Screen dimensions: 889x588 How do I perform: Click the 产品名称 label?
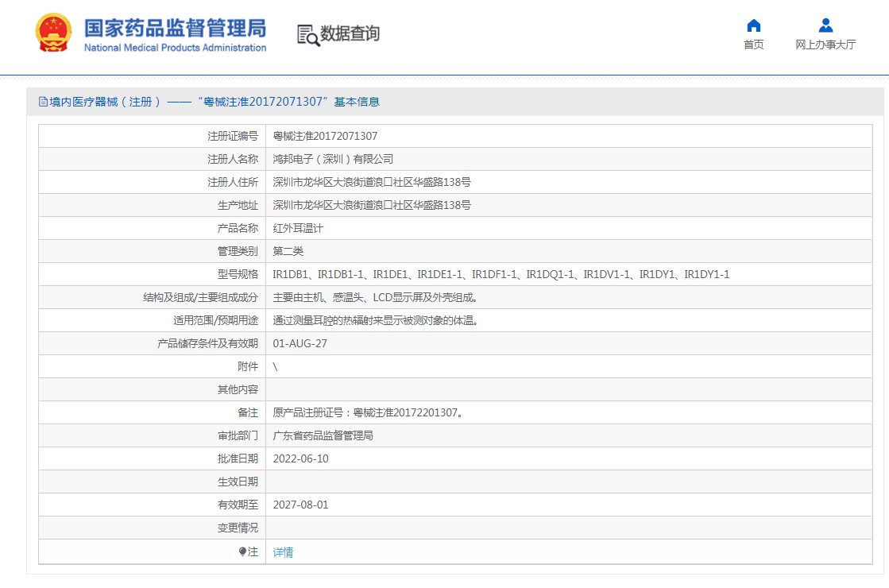tap(238, 229)
